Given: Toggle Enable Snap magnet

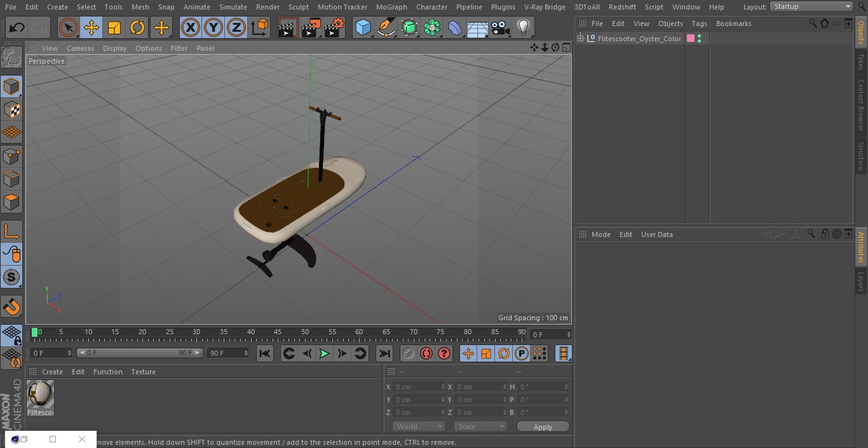Looking at the screenshot, I should (11, 307).
